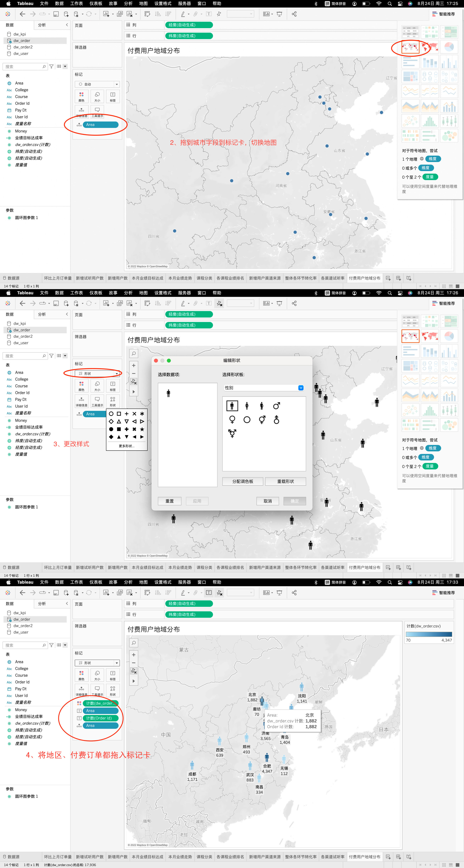The image size is (464, 868).
Task: Pick the male symbol shape in Edit Shape dialog
Action: pyautogui.click(x=277, y=406)
